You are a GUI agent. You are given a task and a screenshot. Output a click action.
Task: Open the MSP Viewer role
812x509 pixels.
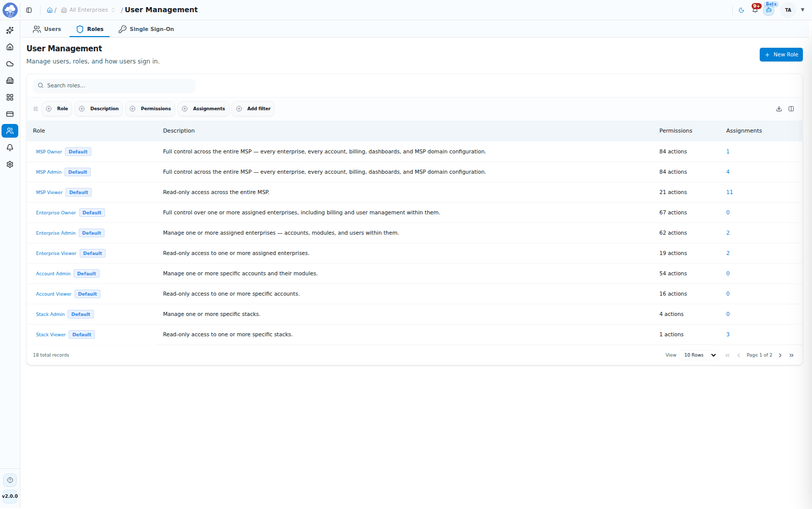pyautogui.click(x=49, y=193)
